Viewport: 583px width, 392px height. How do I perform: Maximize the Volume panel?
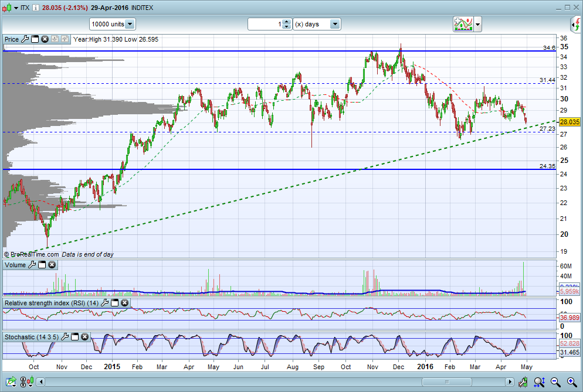point(42,265)
